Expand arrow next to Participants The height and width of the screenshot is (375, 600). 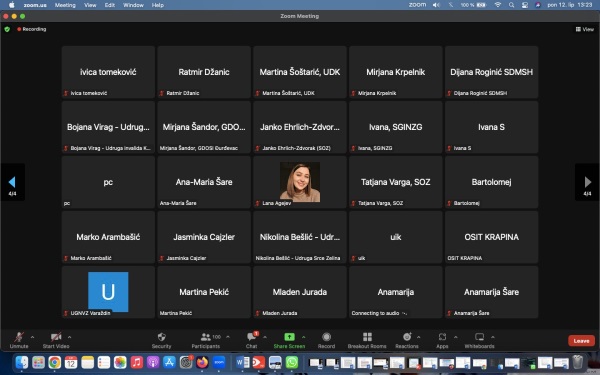228,337
